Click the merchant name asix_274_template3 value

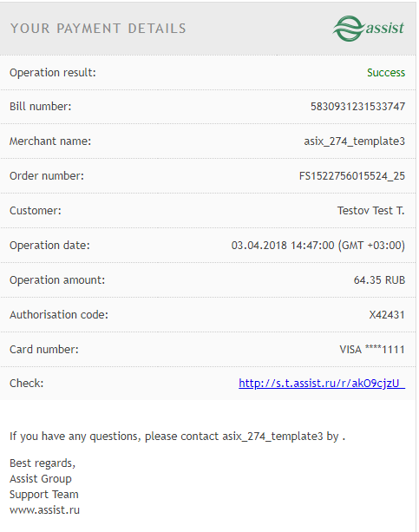(354, 141)
